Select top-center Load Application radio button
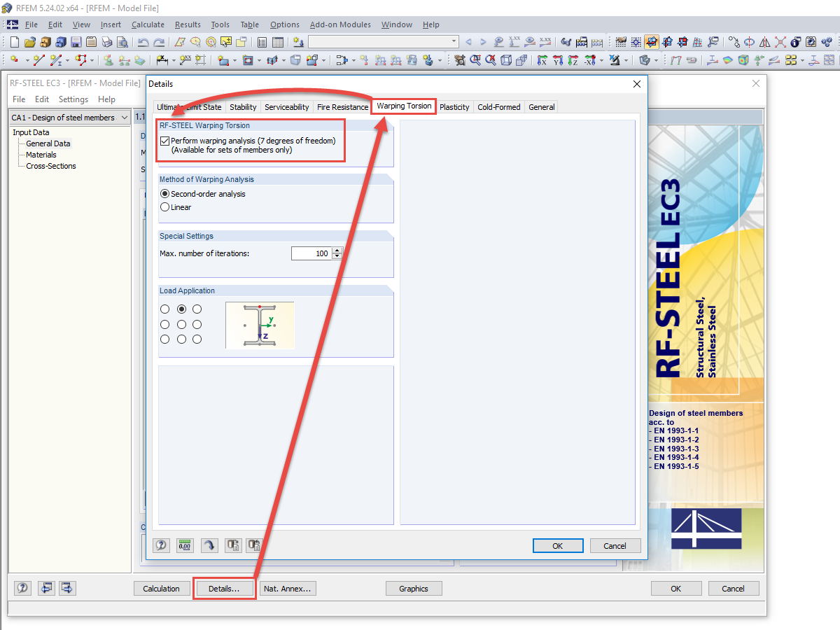 pos(181,309)
